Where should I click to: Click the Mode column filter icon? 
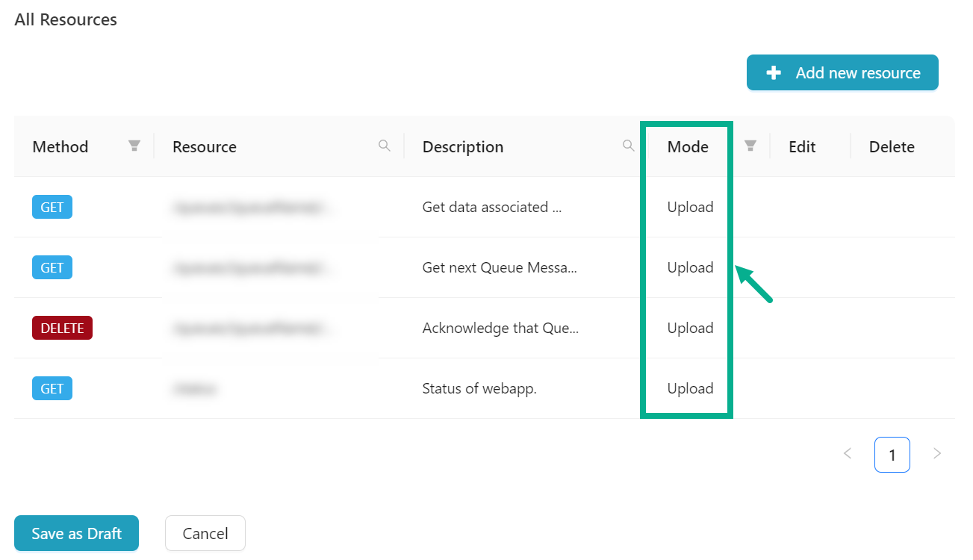click(750, 146)
